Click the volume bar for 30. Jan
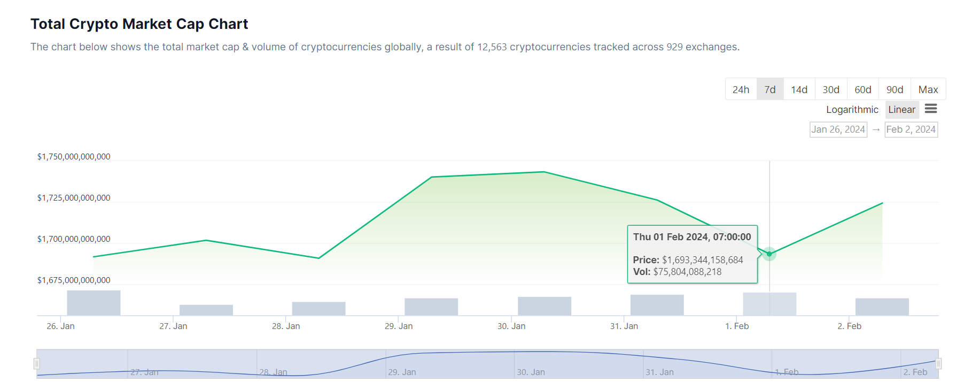 click(544, 306)
